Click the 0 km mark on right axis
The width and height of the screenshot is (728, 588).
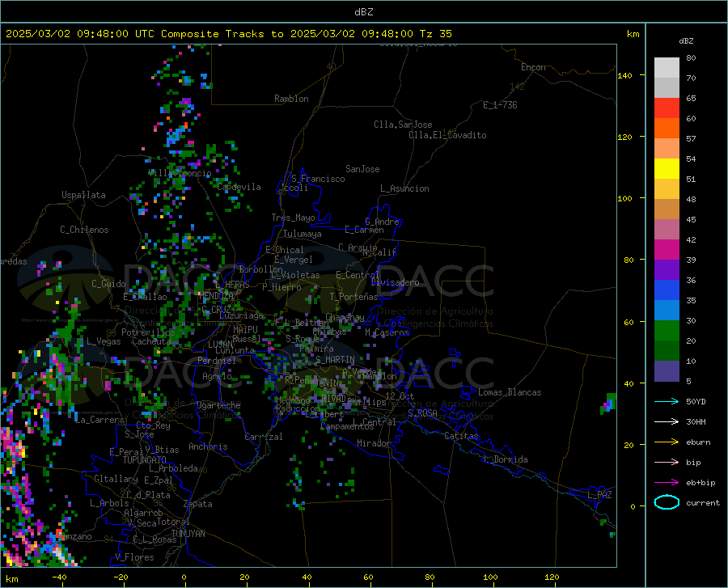pyautogui.click(x=633, y=506)
